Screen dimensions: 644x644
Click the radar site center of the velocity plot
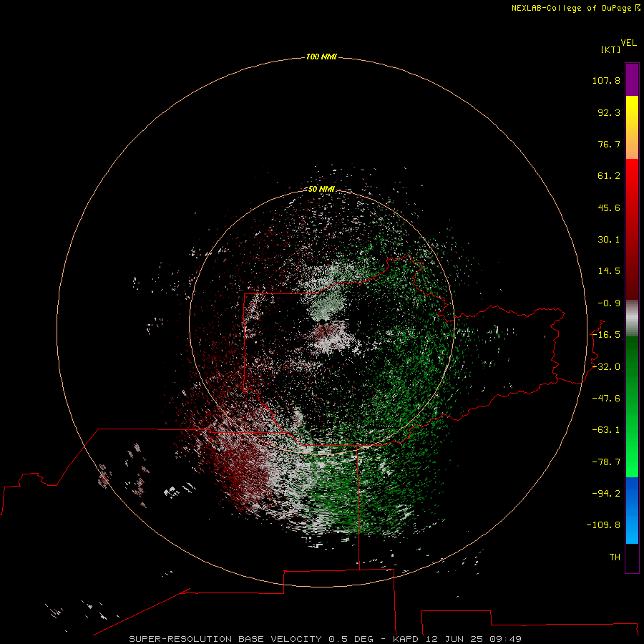pos(323,321)
